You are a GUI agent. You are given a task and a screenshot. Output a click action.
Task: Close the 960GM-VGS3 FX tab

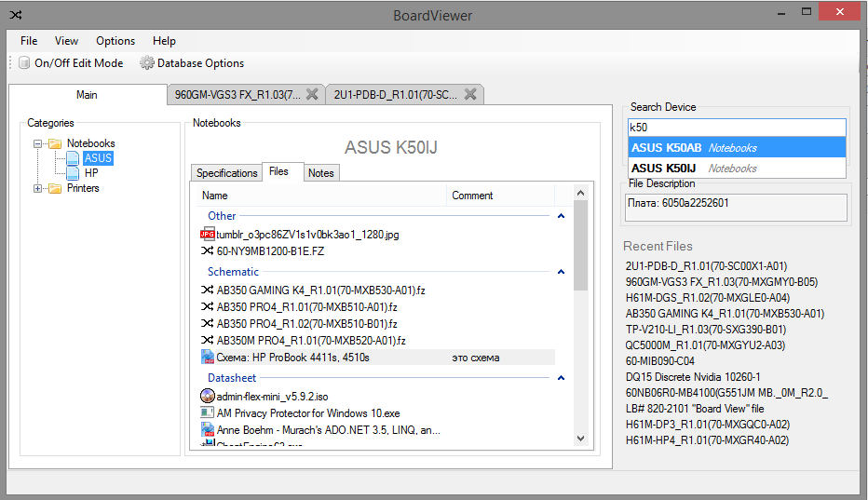click(x=312, y=94)
